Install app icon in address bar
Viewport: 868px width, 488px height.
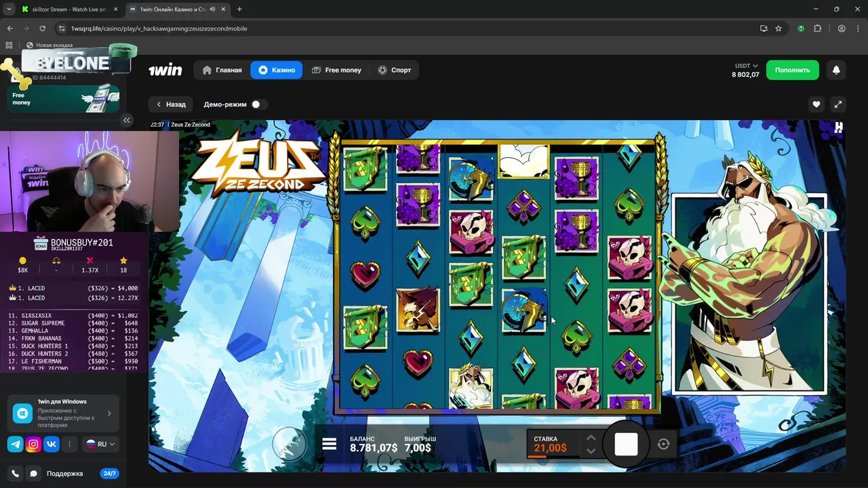click(764, 28)
